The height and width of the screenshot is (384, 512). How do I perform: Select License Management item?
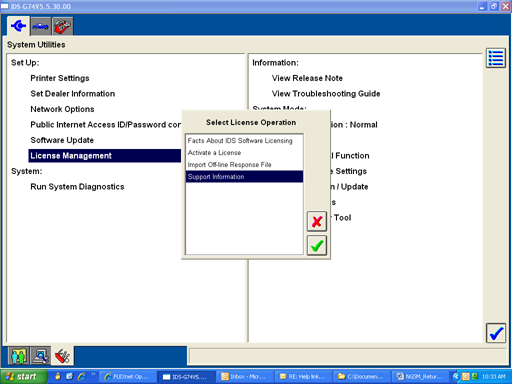point(105,156)
